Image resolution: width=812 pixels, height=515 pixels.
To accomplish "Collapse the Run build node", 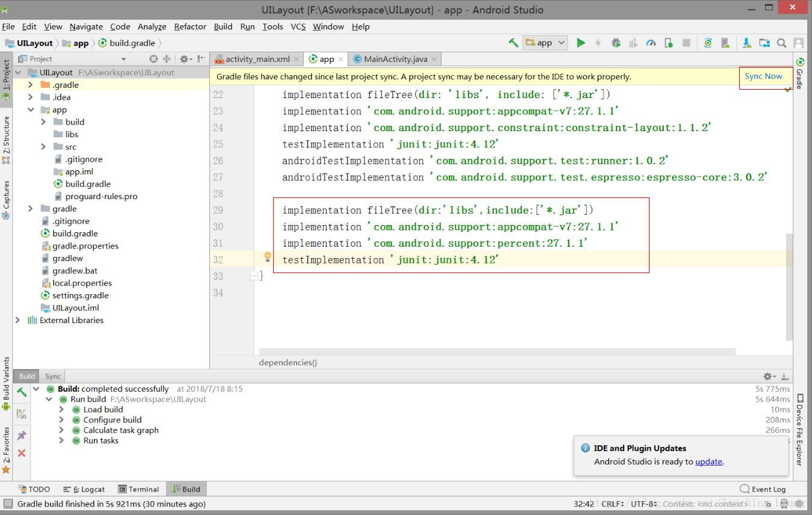I will (x=49, y=399).
